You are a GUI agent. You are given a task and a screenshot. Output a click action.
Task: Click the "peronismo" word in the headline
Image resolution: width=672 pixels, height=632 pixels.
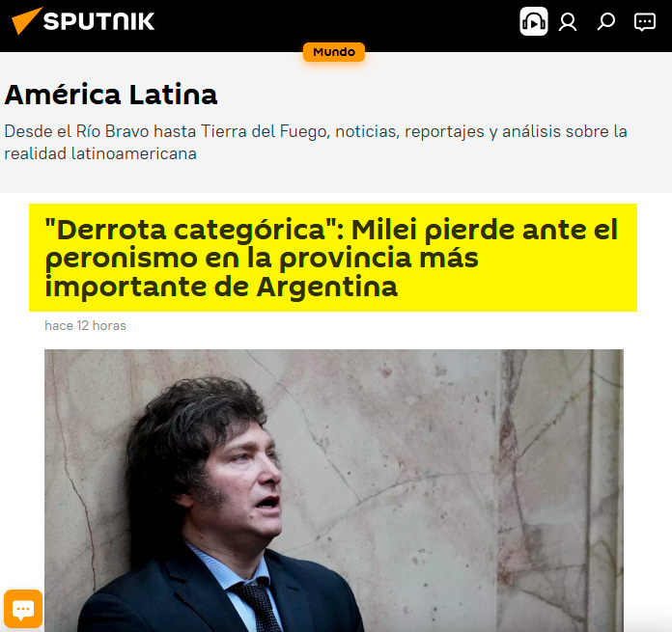121,260
